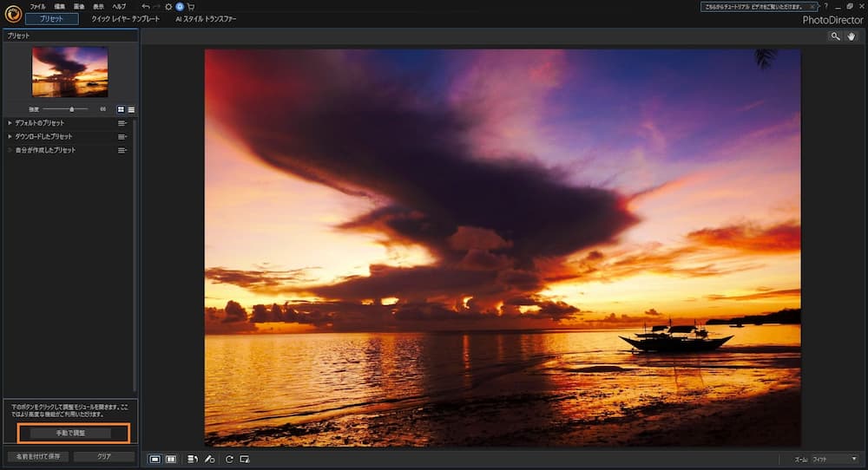This screenshot has width=868, height=470.
Task: Click the 手動で調整 button
Action: tap(70, 433)
